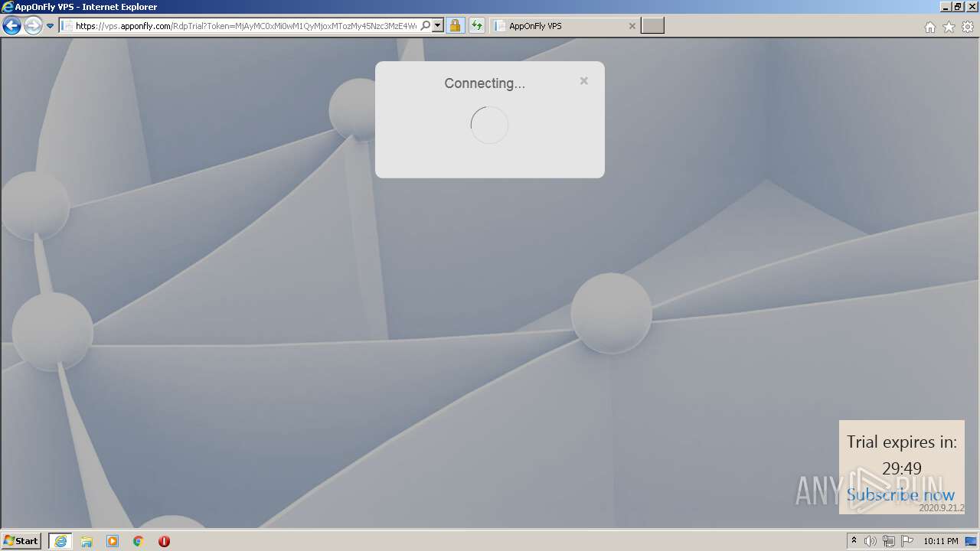Expand the address bar autocomplete dropdown
980x551 pixels.
pos(438,25)
